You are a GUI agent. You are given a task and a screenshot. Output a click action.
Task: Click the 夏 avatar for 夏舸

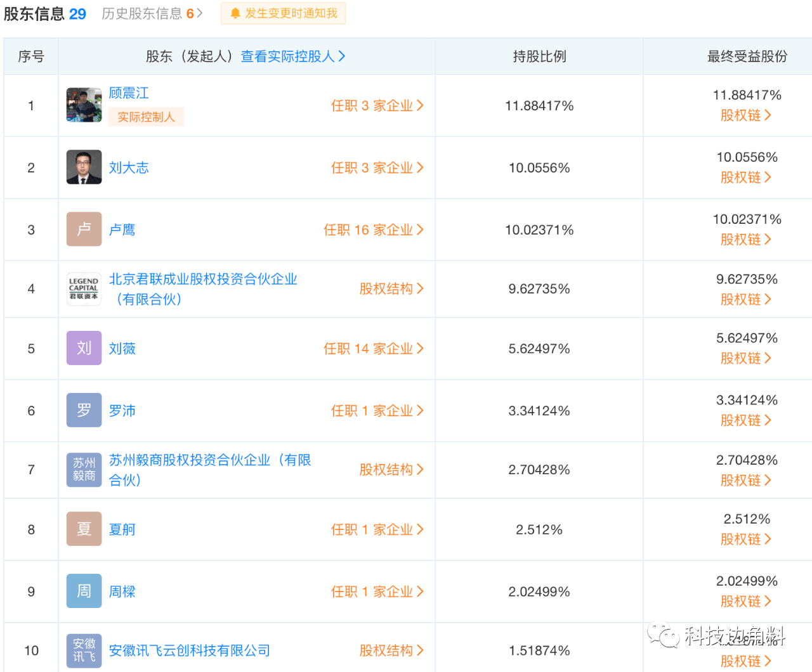[x=84, y=529]
